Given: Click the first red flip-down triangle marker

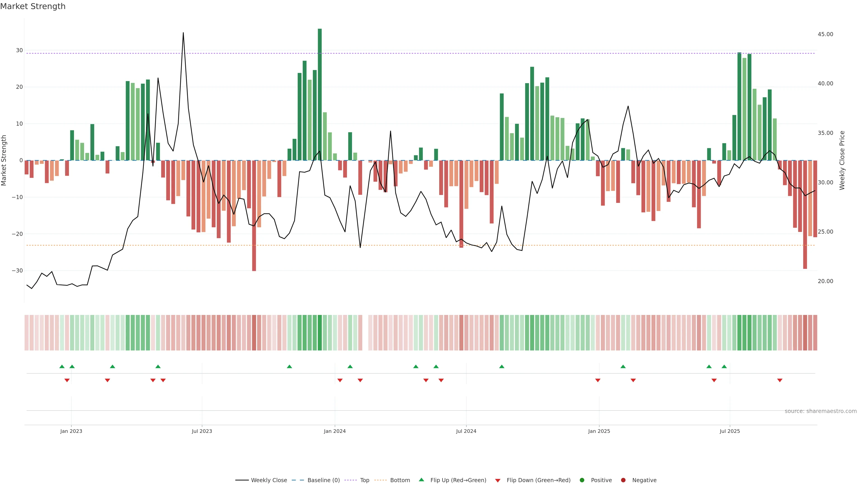Looking at the screenshot, I should click(x=67, y=380).
